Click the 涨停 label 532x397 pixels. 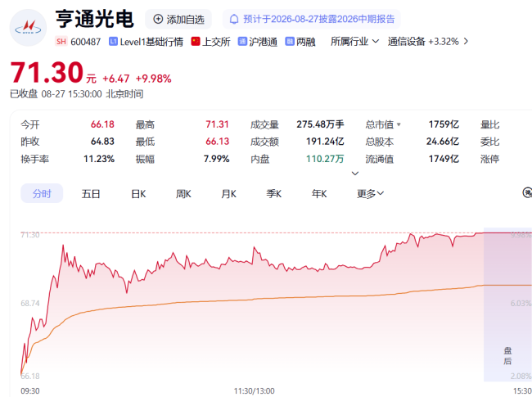(490, 159)
